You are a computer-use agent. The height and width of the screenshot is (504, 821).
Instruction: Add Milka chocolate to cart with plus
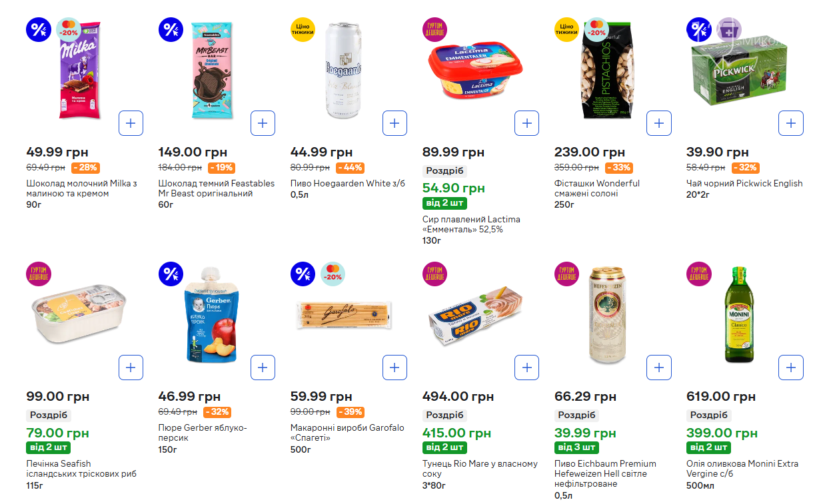(x=131, y=123)
